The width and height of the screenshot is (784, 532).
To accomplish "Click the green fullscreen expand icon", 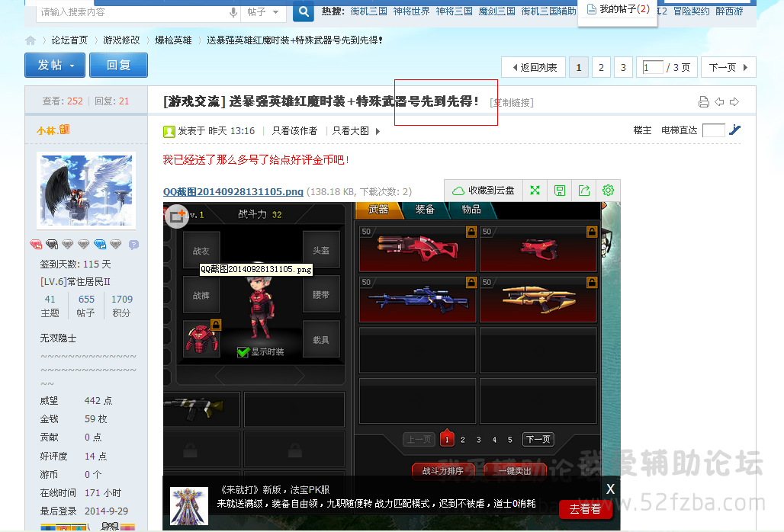I will [x=535, y=191].
